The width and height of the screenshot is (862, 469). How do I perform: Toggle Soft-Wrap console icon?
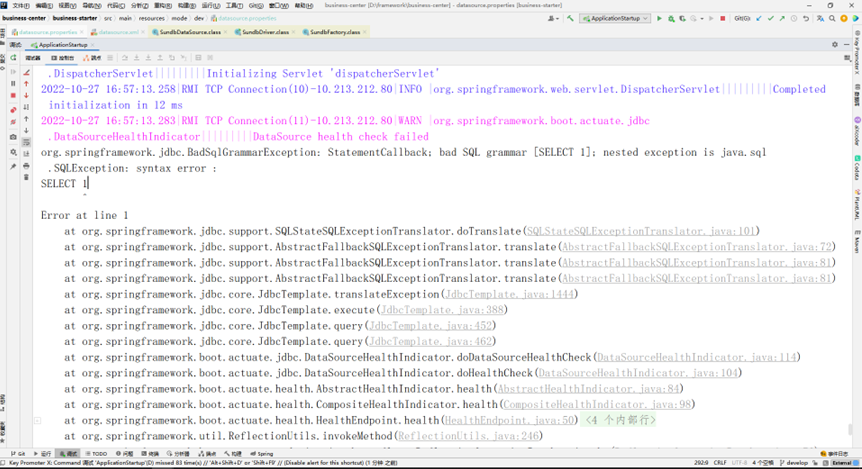point(26,142)
